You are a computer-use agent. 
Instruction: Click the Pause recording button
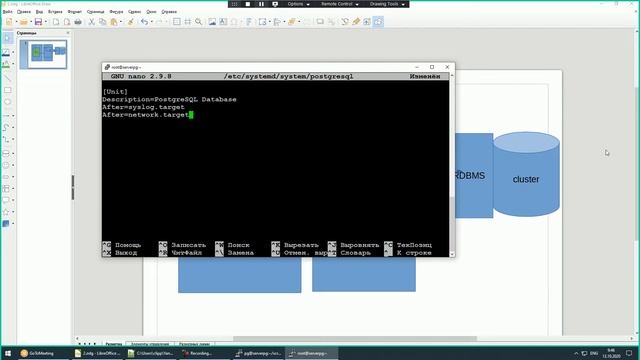[x=261, y=4]
